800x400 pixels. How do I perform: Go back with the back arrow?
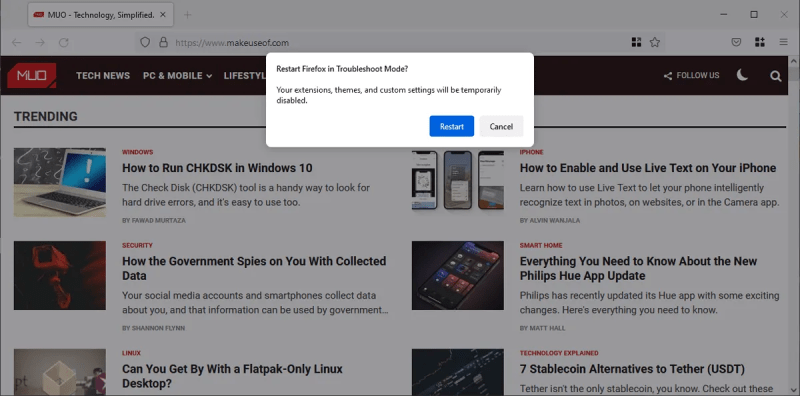[x=16, y=42]
